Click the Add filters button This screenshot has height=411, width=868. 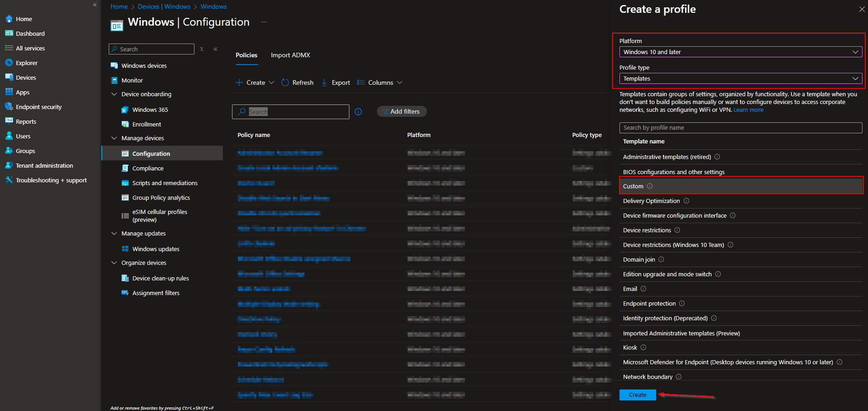401,111
